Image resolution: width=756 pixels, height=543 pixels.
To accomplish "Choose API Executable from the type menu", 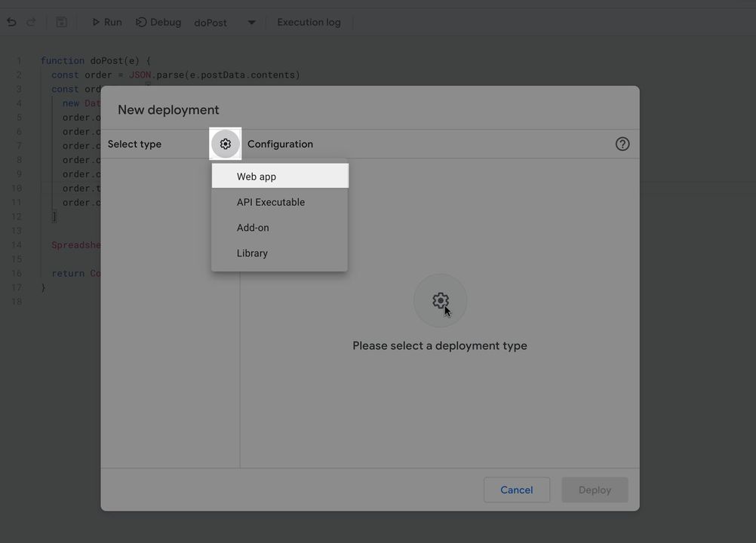I will click(271, 201).
